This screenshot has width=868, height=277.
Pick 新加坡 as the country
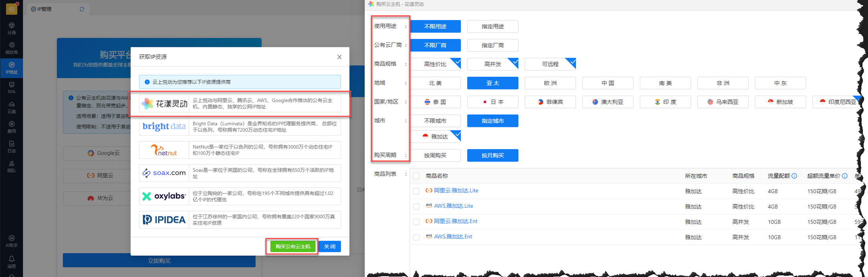click(780, 102)
